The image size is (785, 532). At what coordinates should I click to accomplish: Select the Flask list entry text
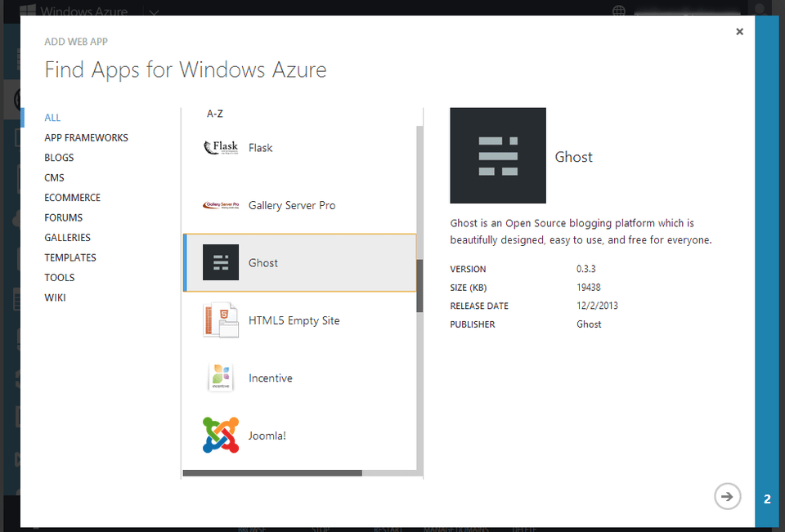coord(260,148)
